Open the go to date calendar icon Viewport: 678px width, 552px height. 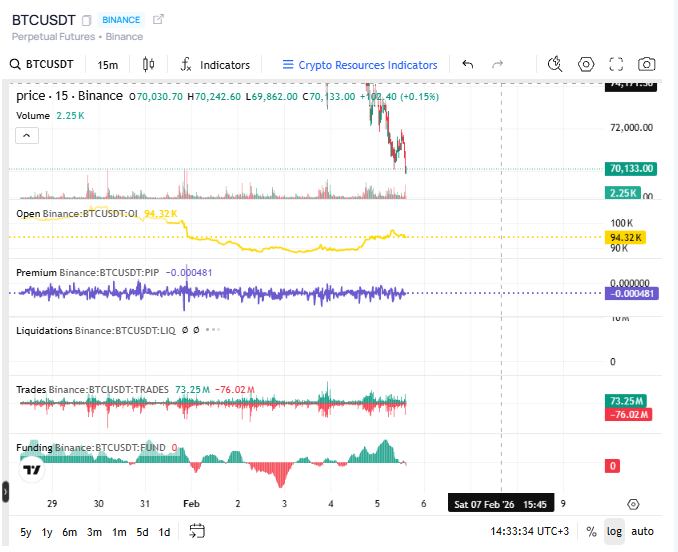[197, 531]
